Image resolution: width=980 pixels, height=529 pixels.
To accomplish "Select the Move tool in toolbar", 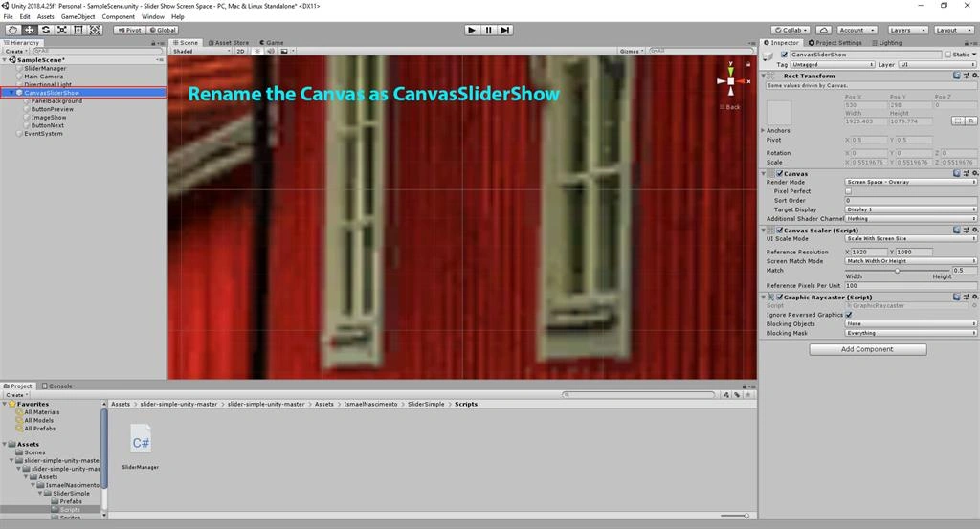I will pyautogui.click(x=29, y=30).
